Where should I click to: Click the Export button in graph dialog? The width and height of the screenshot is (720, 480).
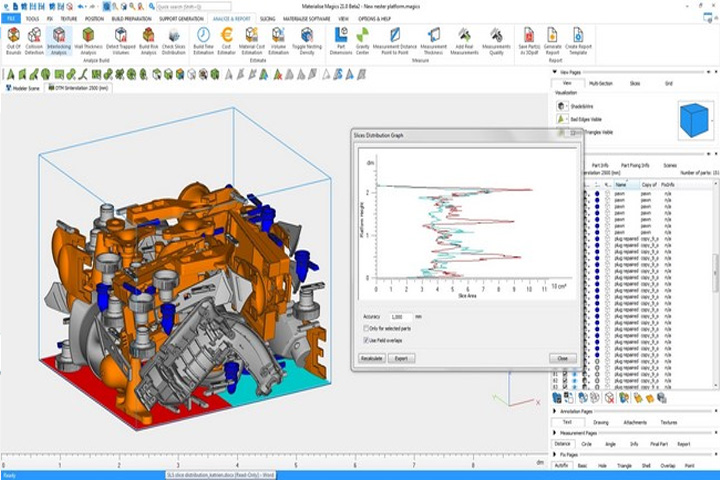point(401,358)
